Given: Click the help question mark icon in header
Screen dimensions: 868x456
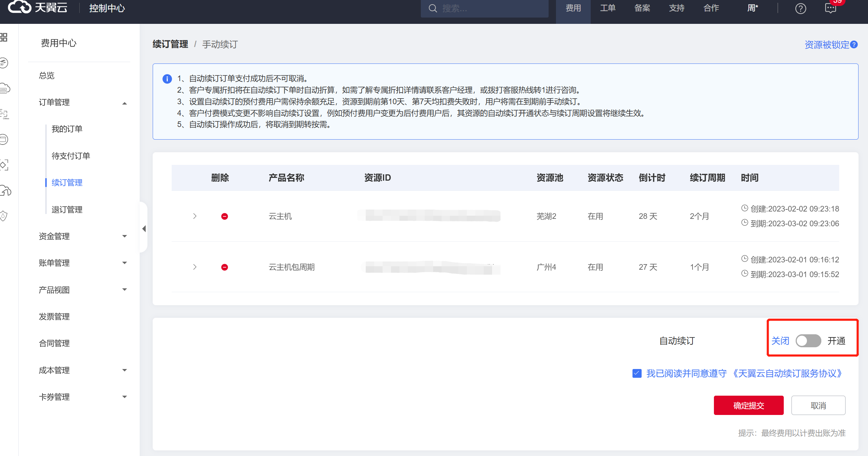Looking at the screenshot, I should point(800,8).
